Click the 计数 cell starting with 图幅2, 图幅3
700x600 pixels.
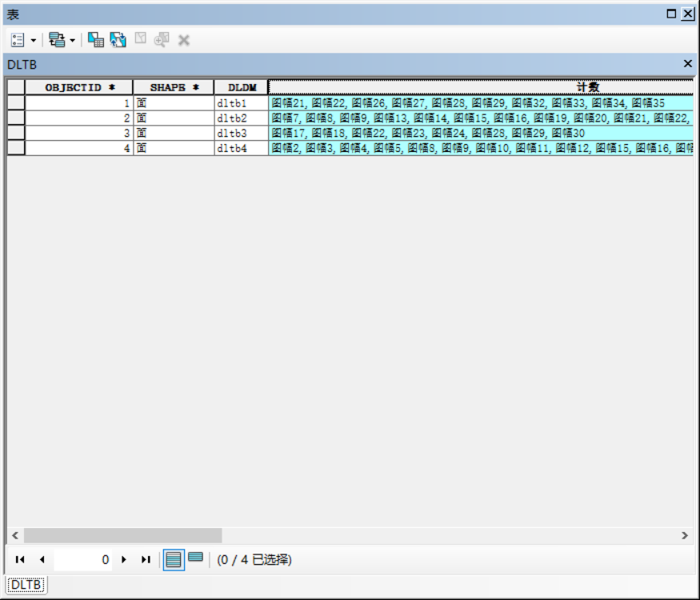pos(481,148)
